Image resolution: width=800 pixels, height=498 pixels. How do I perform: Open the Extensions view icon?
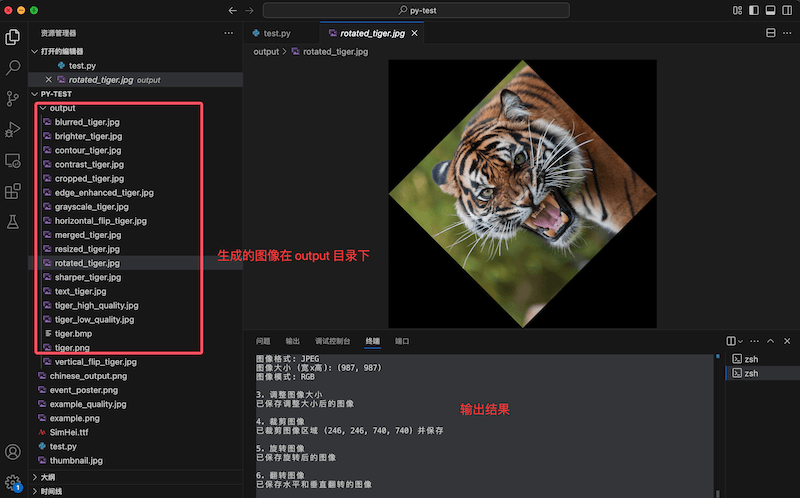click(13, 190)
